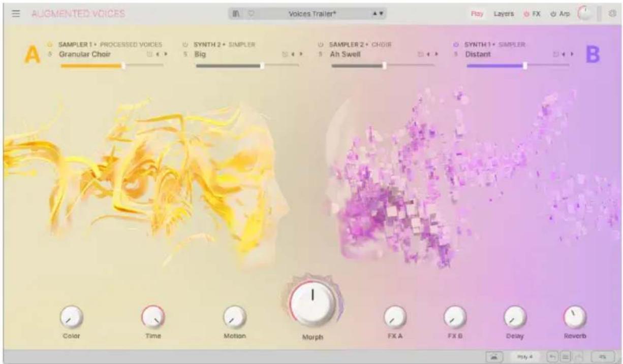Click the master volume knob in top bar
The width and height of the screenshot is (623, 364).
click(585, 14)
